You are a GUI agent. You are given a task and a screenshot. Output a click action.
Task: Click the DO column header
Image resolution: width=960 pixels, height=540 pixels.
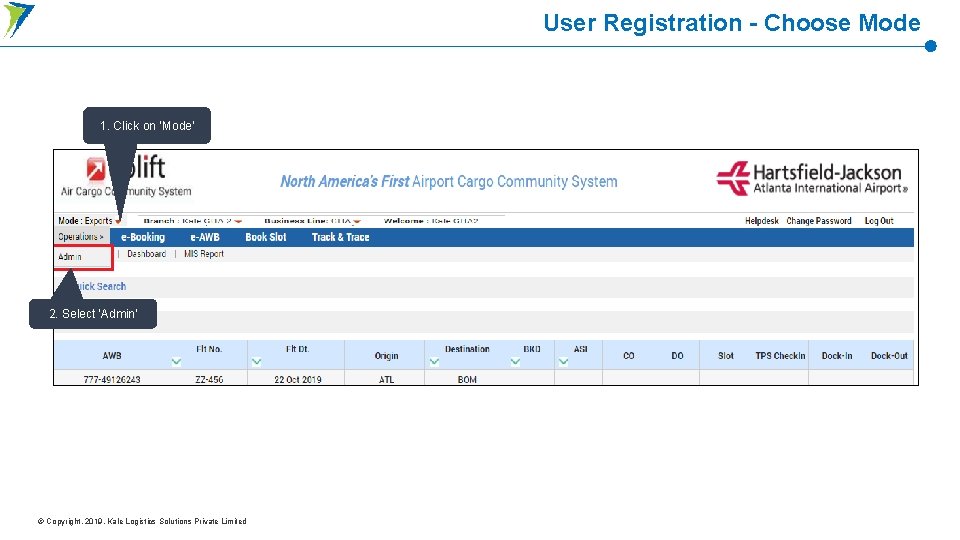pyautogui.click(x=677, y=355)
